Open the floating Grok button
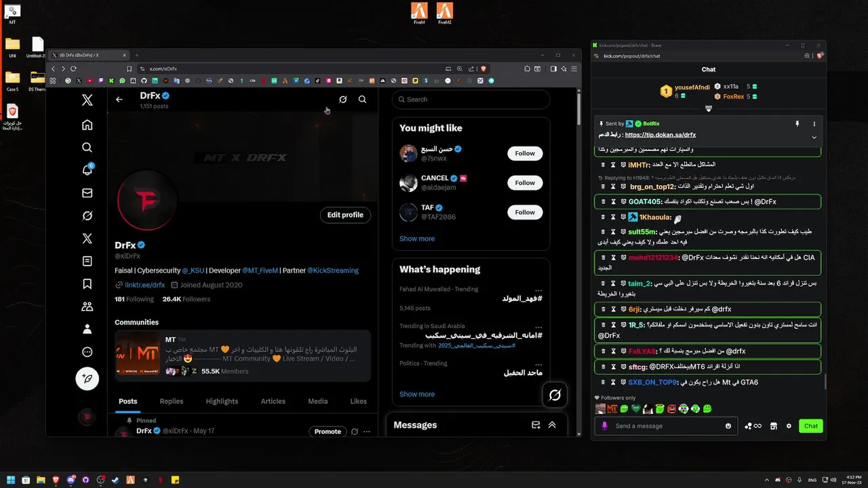 pyautogui.click(x=555, y=394)
